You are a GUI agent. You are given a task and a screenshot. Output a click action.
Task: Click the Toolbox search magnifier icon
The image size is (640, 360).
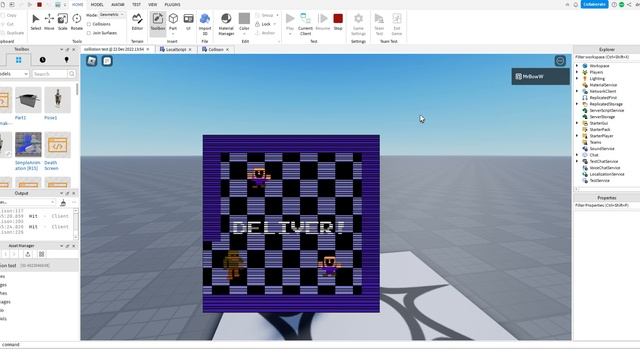[x=72, y=74]
